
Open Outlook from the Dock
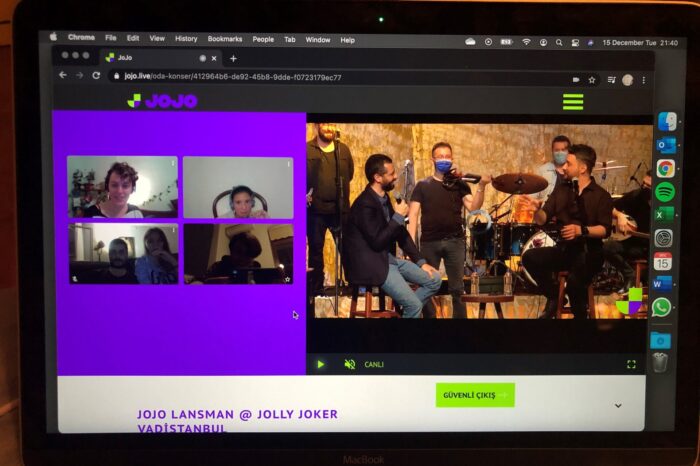pyautogui.click(x=666, y=146)
